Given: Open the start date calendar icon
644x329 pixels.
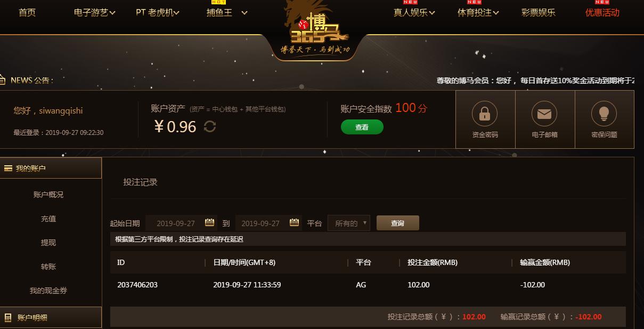Looking at the screenshot, I should click(210, 222).
